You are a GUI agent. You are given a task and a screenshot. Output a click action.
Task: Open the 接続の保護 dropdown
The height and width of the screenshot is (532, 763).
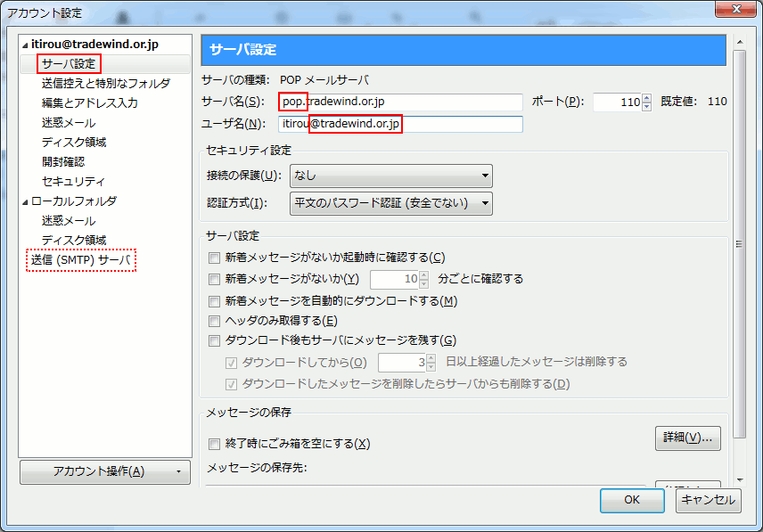pos(391,176)
